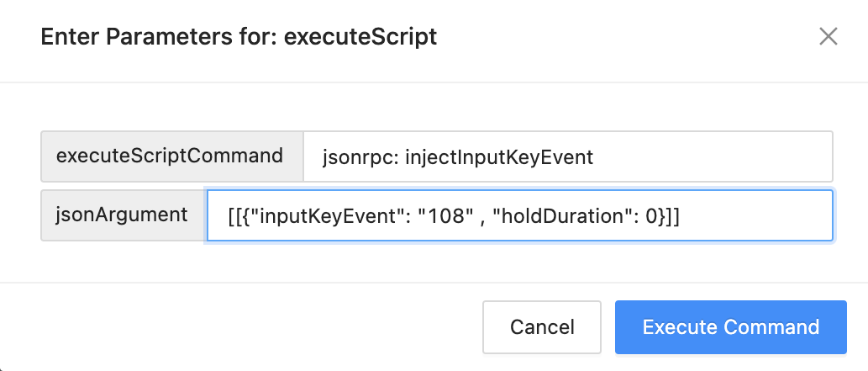The width and height of the screenshot is (868, 371).
Task: Click the opening brackets in jsonArgument
Action: click(x=234, y=216)
